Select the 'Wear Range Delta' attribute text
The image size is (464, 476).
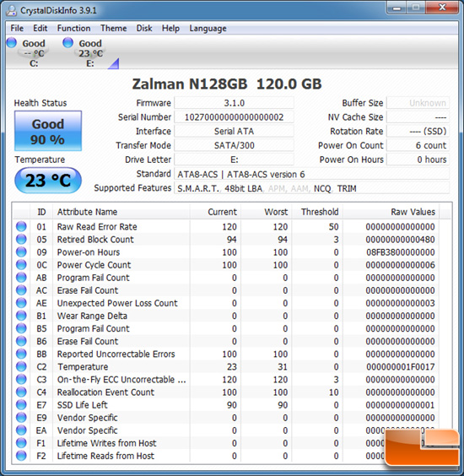(x=92, y=316)
